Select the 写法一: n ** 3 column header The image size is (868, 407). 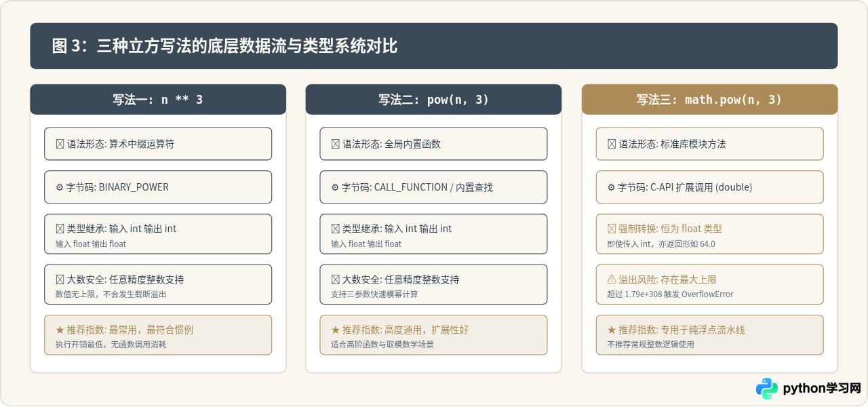coord(158,100)
